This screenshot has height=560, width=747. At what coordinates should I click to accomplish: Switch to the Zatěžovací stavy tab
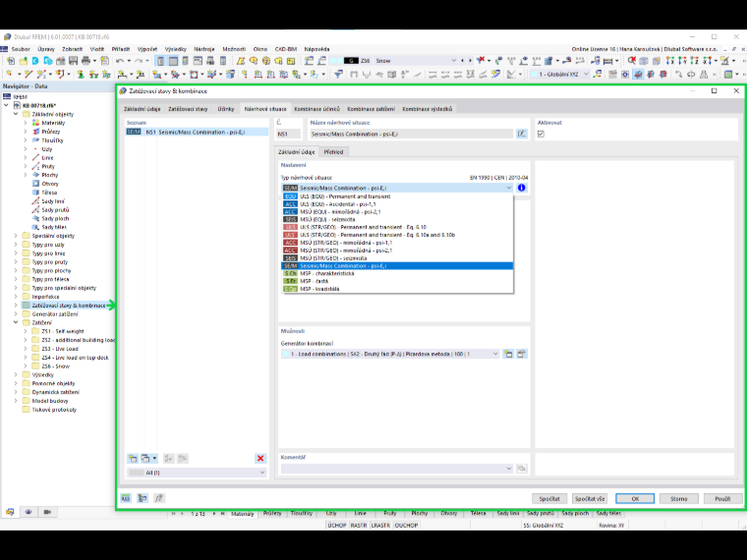(x=188, y=109)
